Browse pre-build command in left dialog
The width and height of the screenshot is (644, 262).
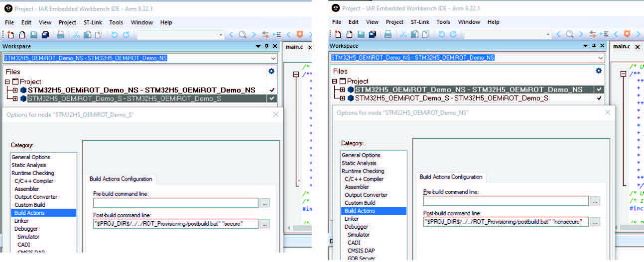pos(264,203)
